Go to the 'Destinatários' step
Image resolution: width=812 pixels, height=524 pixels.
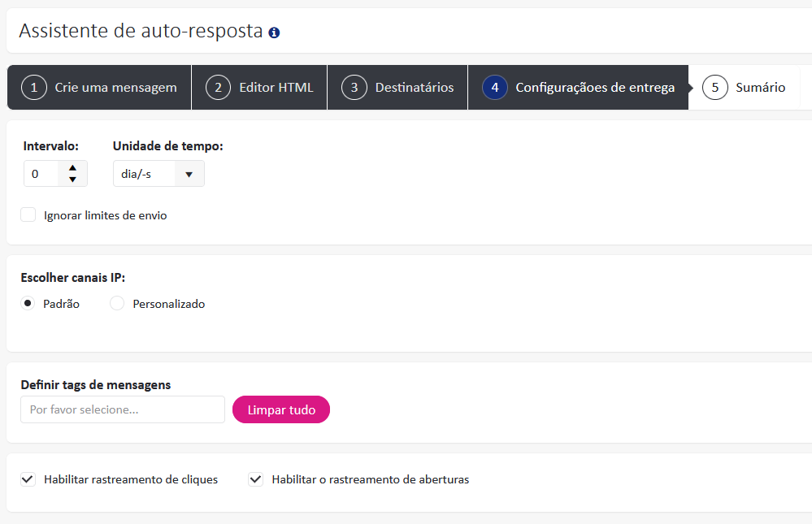397,87
